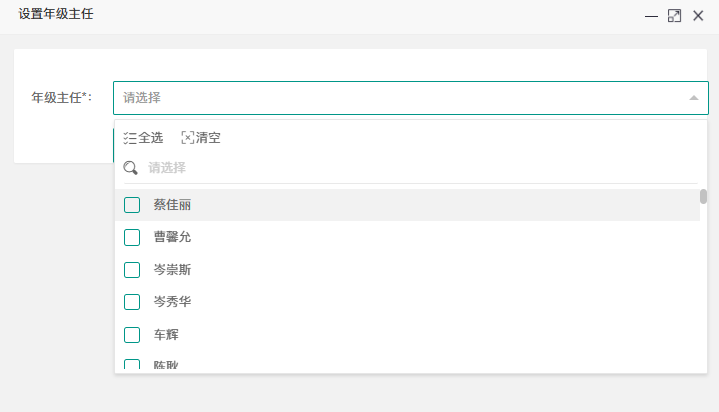719x412 pixels.
Task: Click the 设置年级主任 title bar text
Action: (56, 15)
